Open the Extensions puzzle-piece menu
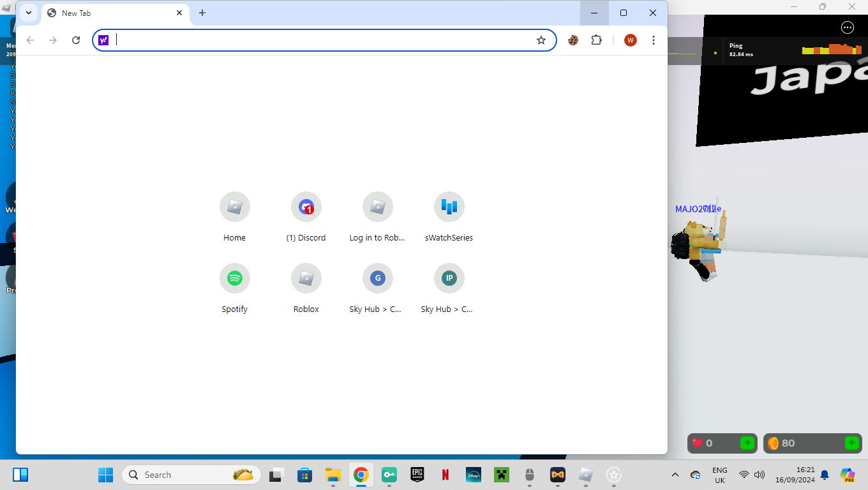Image resolution: width=868 pixels, height=490 pixels. tap(596, 40)
